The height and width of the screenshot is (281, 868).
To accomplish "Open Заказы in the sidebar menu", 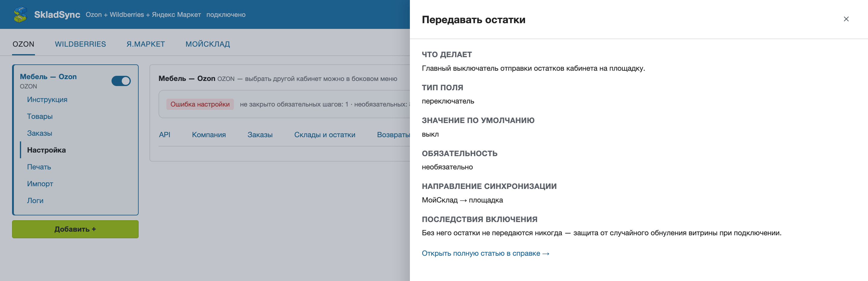I will pyautogui.click(x=39, y=133).
